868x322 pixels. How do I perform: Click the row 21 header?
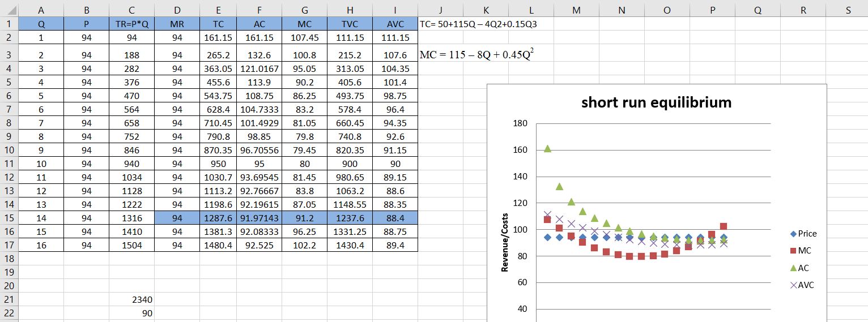[9, 299]
